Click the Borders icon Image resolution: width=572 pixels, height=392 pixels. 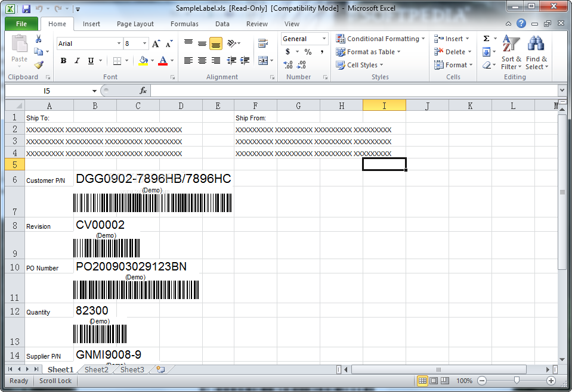click(x=117, y=61)
